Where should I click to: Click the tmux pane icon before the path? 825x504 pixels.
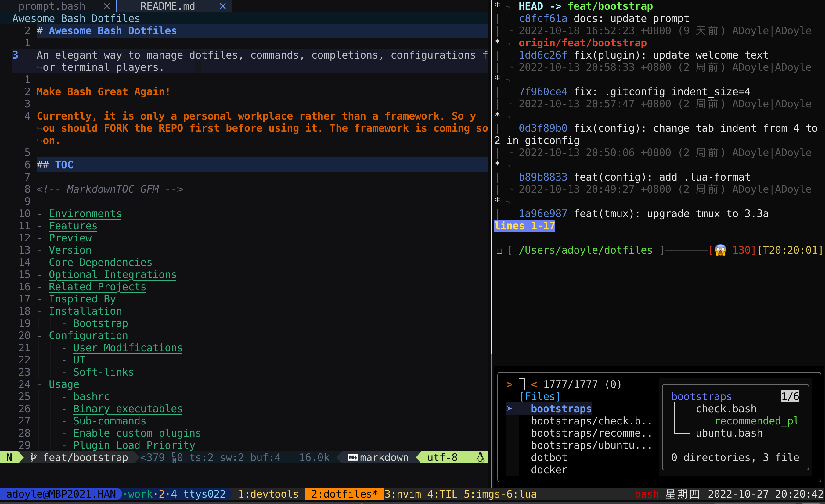[x=498, y=250]
